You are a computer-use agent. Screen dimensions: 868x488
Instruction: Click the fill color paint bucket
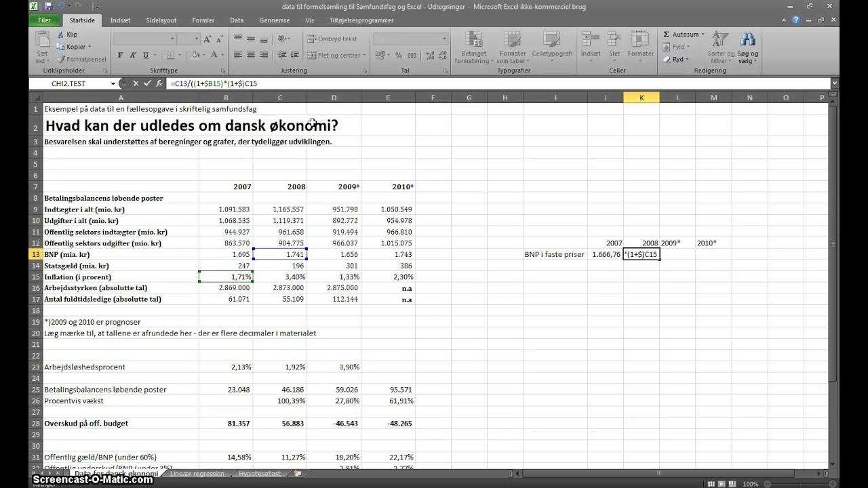tap(195, 56)
